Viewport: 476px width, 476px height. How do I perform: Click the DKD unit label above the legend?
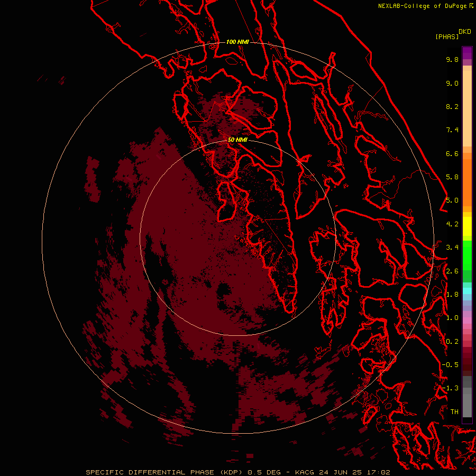pyautogui.click(x=465, y=32)
